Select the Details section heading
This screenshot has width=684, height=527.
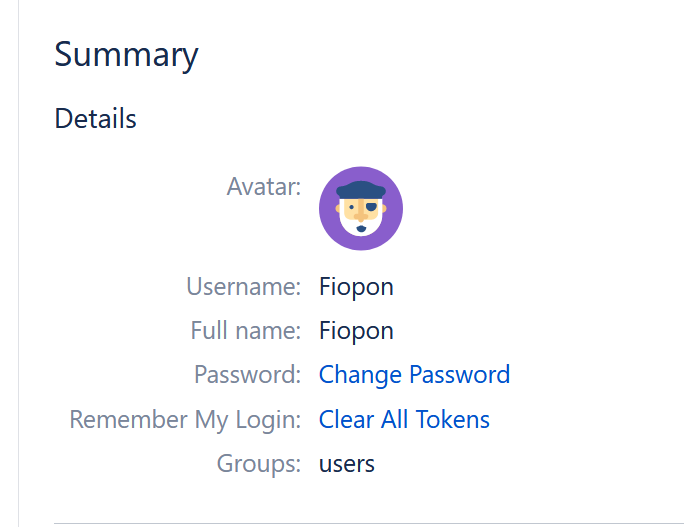pyautogui.click(x=95, y=119)
